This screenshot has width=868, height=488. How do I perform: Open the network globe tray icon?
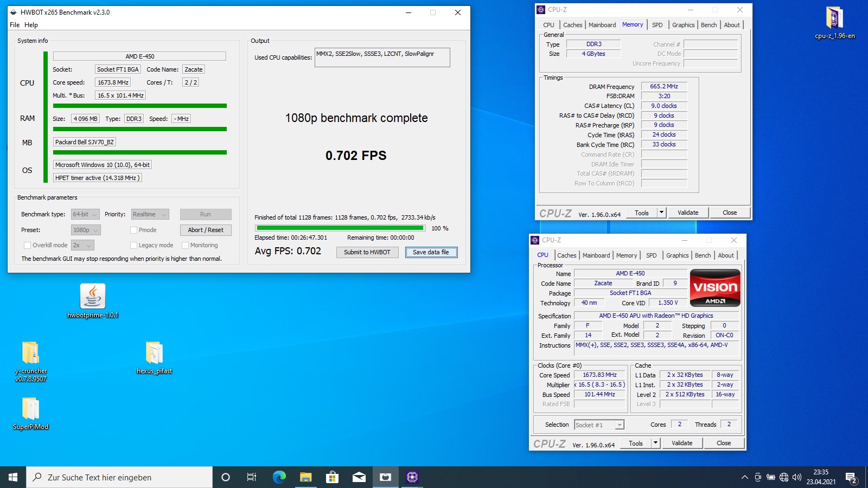click(784, 477)
